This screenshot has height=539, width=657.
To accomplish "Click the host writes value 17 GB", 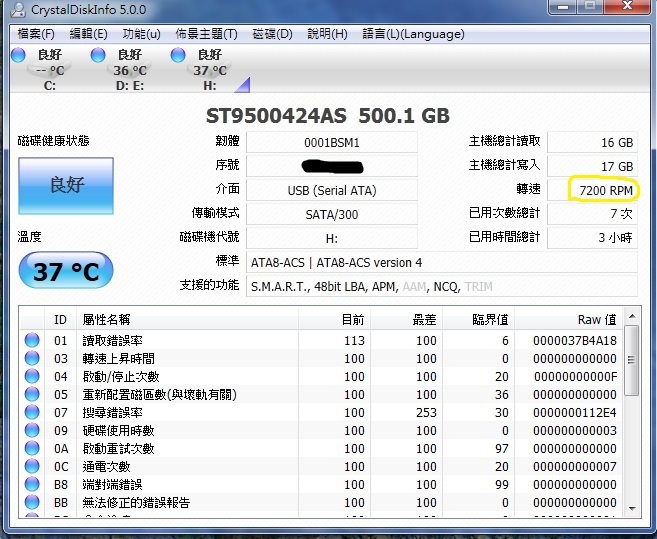I will 592,166.
